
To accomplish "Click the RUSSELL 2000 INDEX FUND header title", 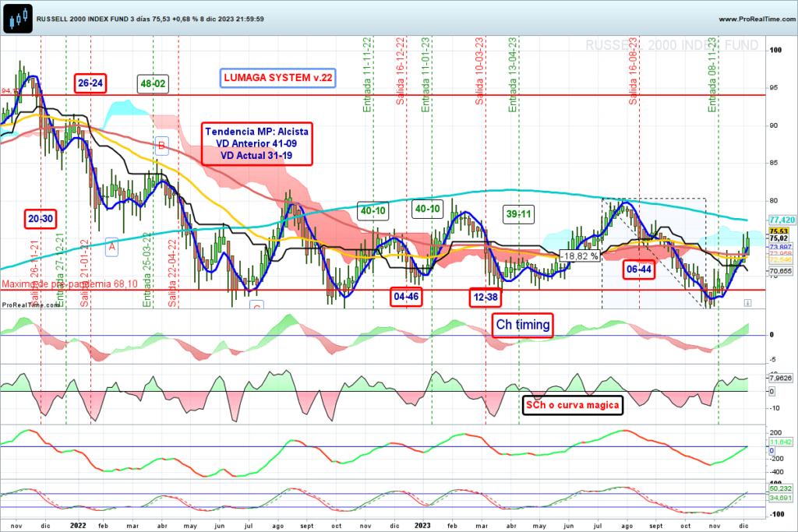I will click(150, 19).
